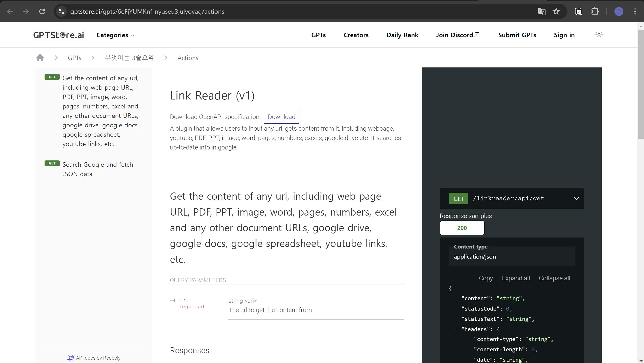The height and width of the screenshot is (363, 644).
Task: Bookmark this page with star icon
Action: pyautogui.click(x=556, y=11)
